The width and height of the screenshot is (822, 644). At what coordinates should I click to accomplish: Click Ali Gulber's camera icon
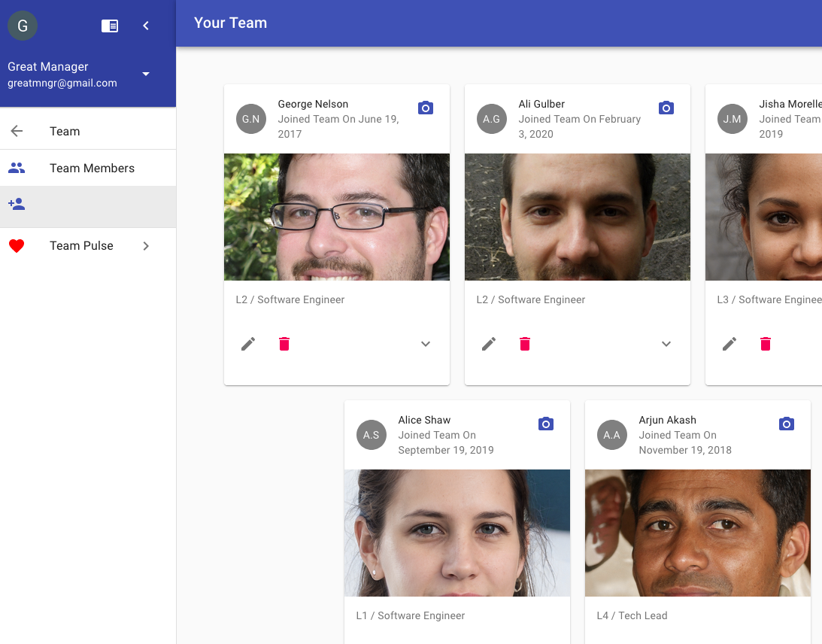tap(666, 108)
